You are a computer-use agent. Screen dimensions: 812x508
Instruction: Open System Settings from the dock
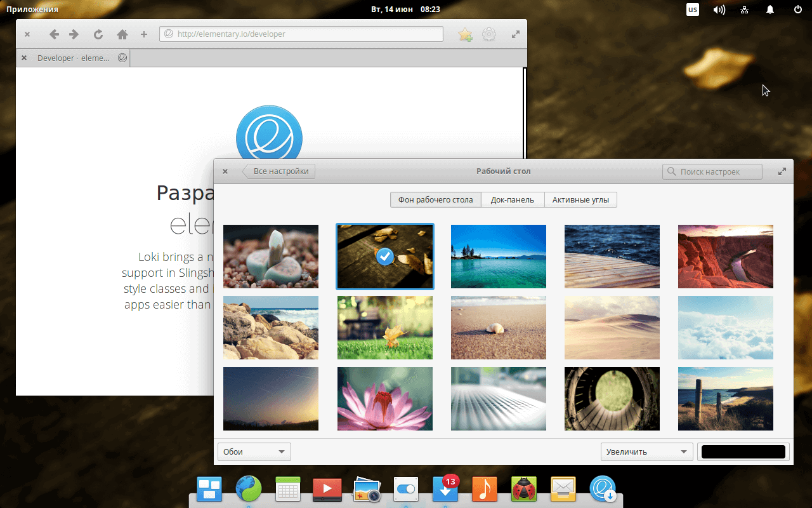coord(405,489)
